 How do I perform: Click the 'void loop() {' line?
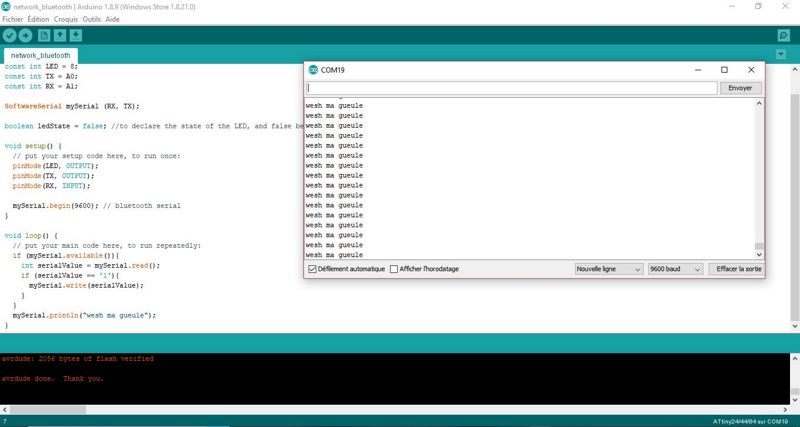click(31, 236)
